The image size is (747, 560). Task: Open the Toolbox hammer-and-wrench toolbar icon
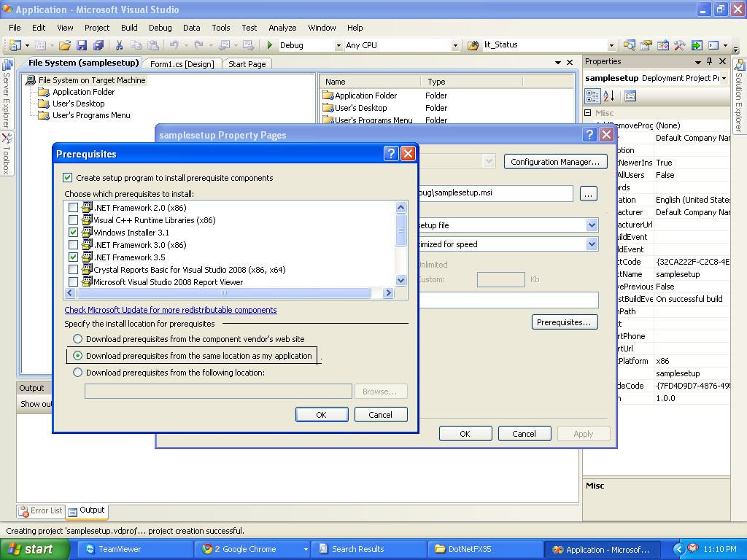coord(679,45)
